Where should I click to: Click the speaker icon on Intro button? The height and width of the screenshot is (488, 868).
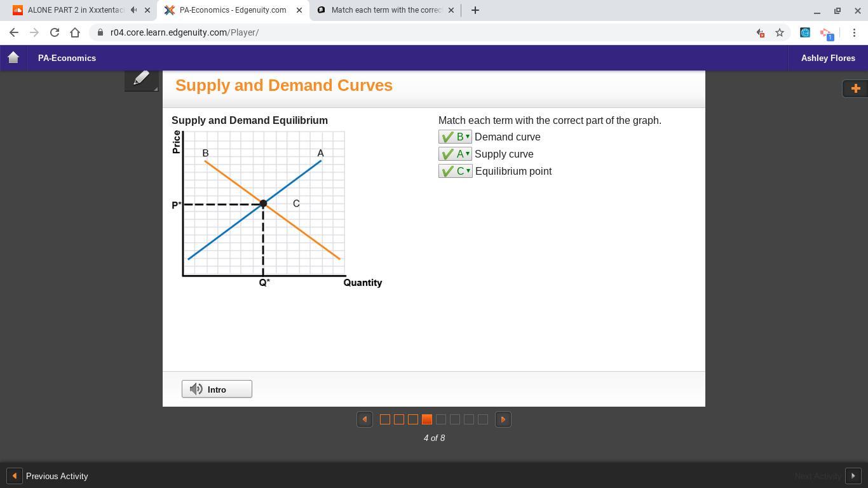pyautogui.click(x=196, y=389)
